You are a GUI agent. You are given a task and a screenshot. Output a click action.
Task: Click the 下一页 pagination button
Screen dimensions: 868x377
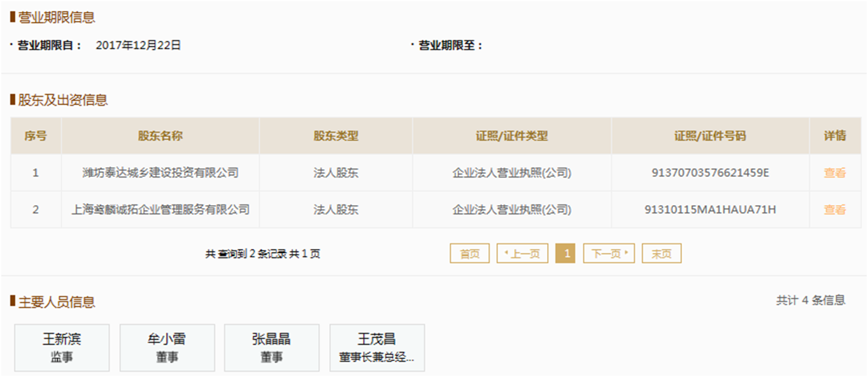609,253
